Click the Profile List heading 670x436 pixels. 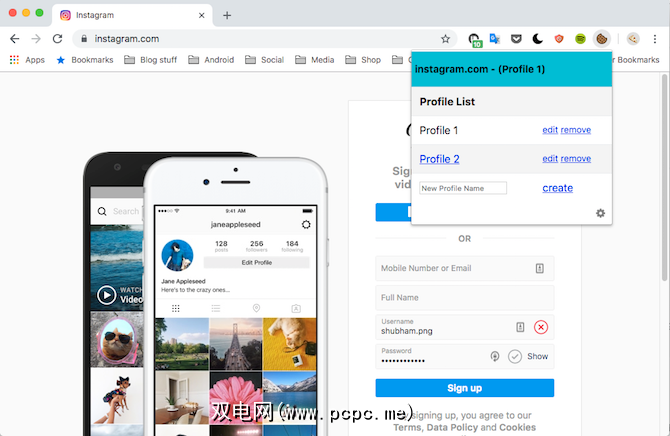(447, 102)
